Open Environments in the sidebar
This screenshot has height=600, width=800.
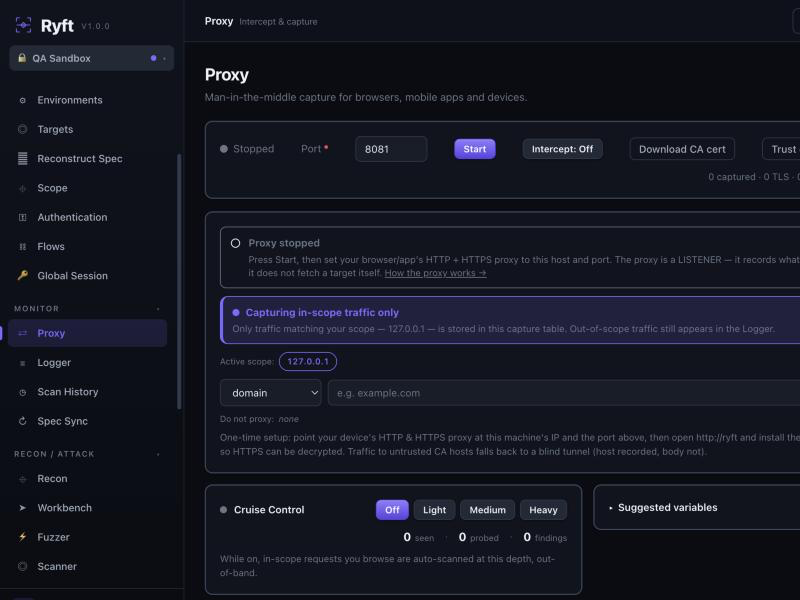87,101
